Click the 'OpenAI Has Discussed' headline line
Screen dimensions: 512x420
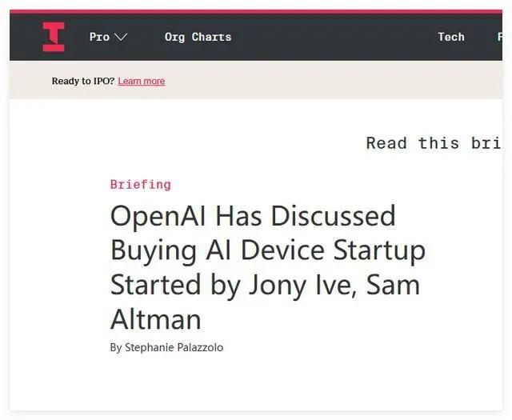coord(253,215)
